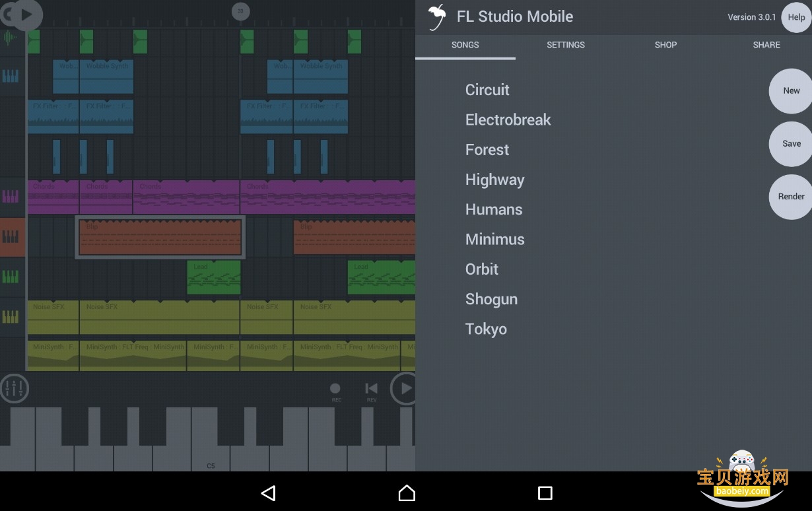Load the Highway demo song

tap(494, 180)
